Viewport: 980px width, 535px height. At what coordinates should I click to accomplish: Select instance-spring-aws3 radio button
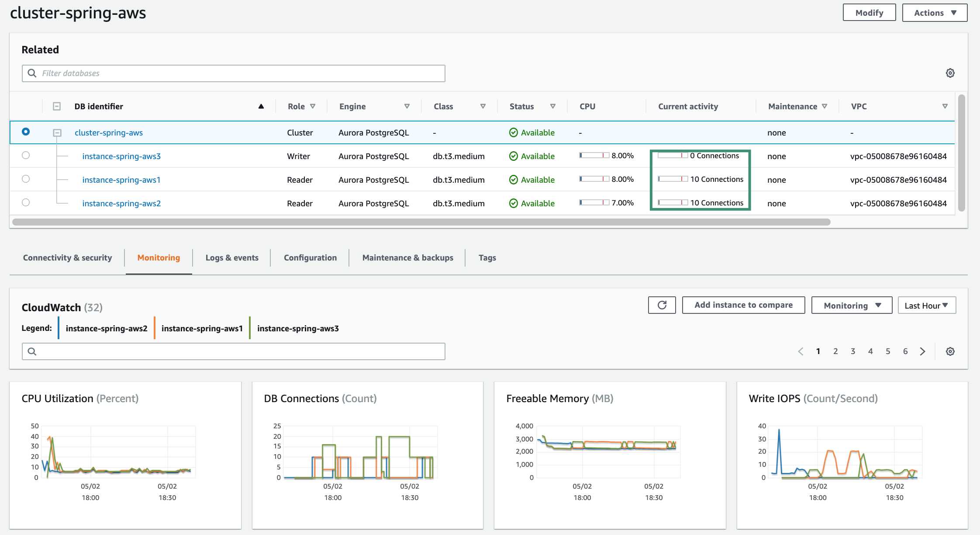pos(26,155)
